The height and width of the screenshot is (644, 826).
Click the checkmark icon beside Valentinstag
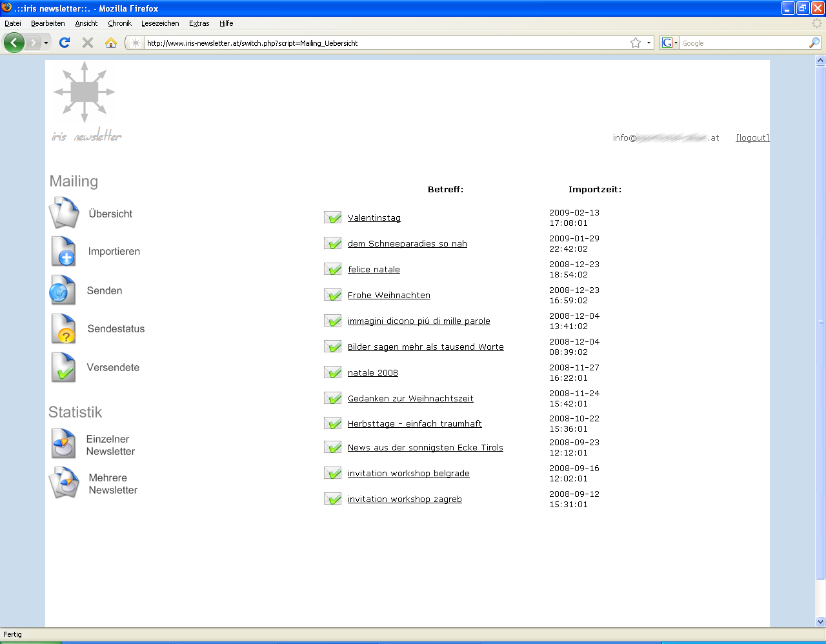[x=333, y=217]
